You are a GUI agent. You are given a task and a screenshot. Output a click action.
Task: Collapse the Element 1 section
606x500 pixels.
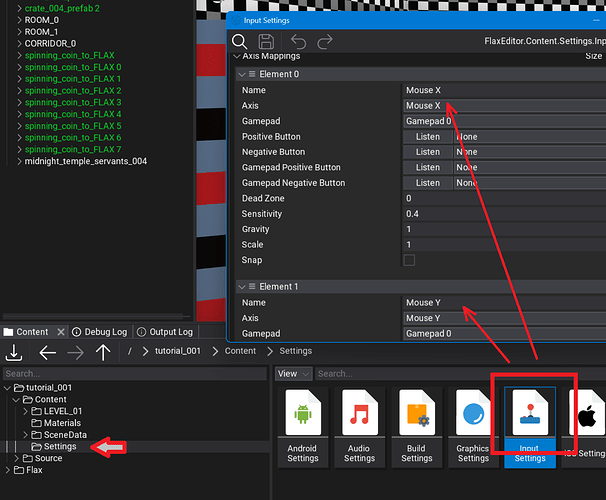pos(241,287)
